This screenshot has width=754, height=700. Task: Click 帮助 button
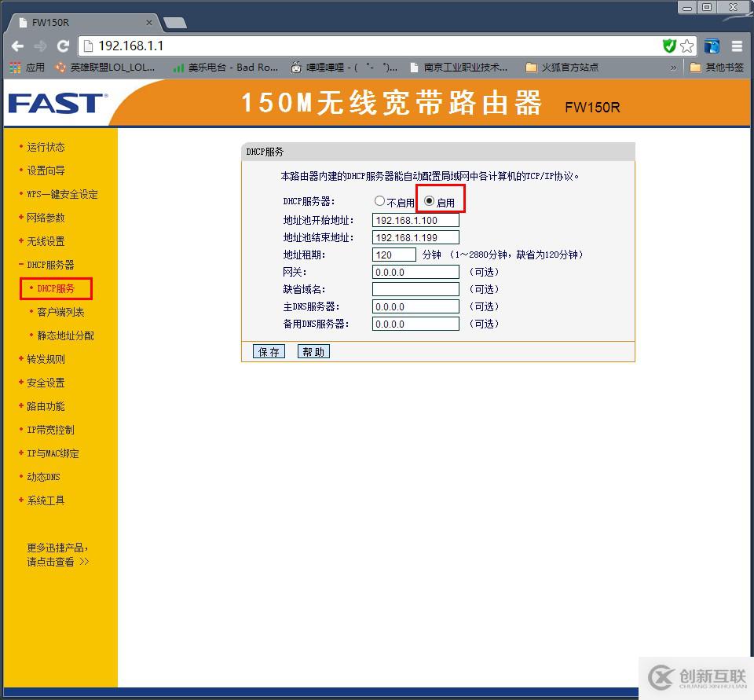(x=313, y=352)
